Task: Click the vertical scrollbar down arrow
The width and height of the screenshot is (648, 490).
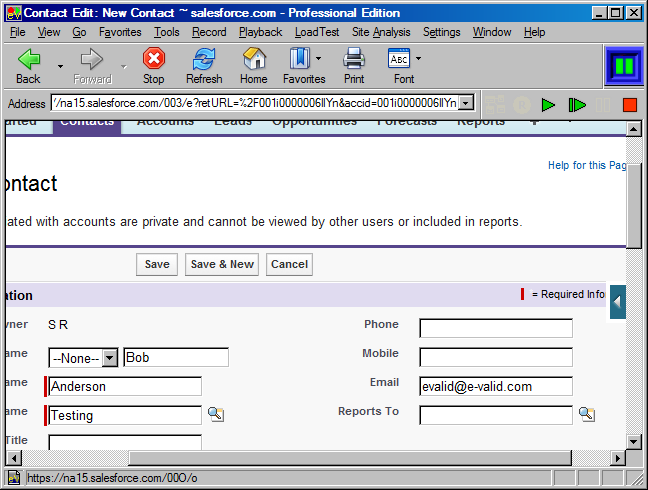Action: coord(634,441)
